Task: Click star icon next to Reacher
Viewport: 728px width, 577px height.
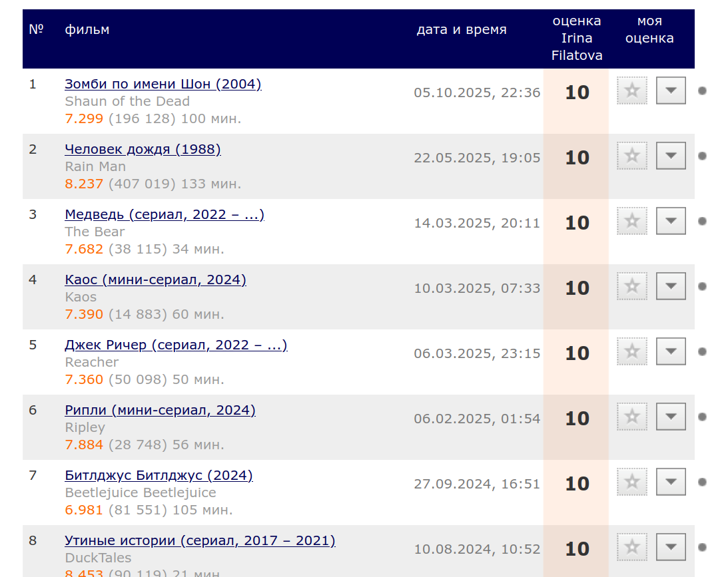Action: [x=632, y=351]
